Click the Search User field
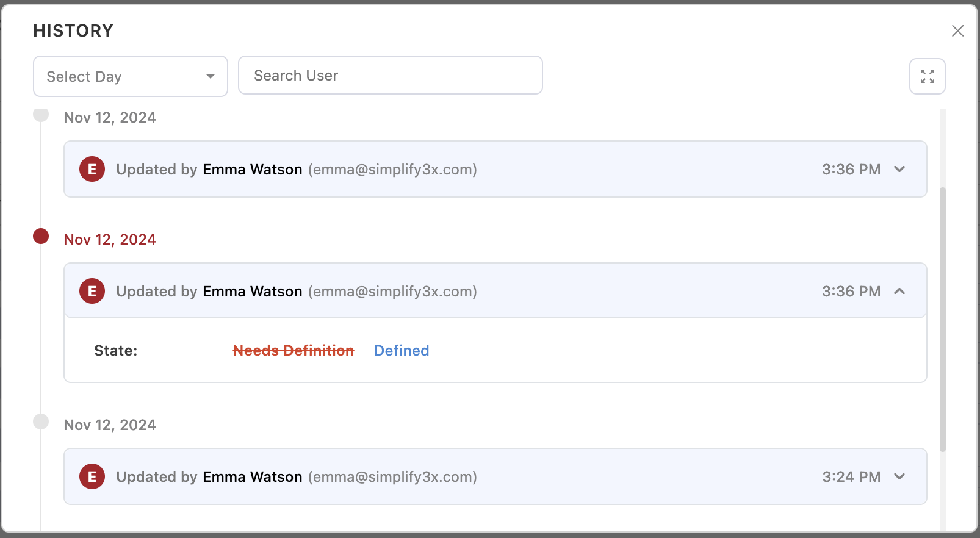 pos(390,76)
